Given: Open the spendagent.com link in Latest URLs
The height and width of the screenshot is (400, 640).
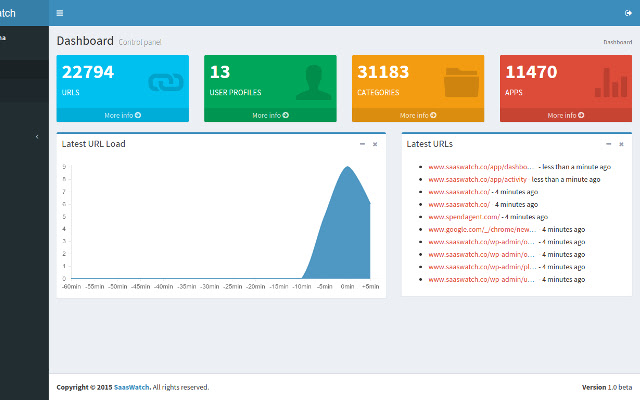Looking at the screenshot, I should click(464, 216).
